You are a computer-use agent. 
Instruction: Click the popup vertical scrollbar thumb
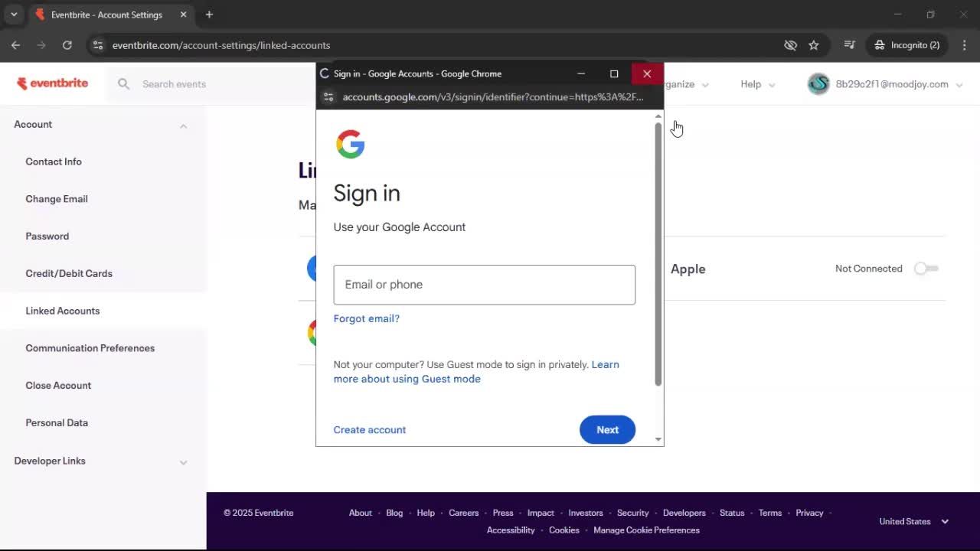(x=658, y=253)
